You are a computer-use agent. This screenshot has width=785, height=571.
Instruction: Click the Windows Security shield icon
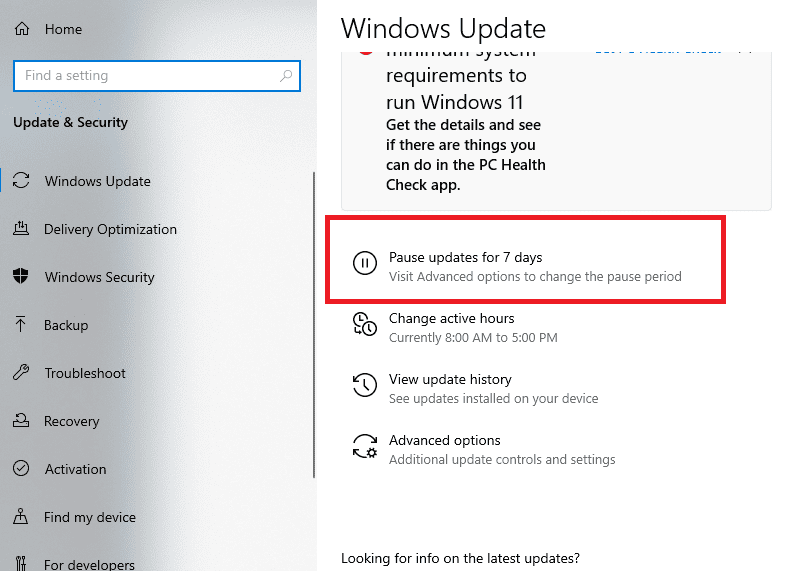click(21, 276)
